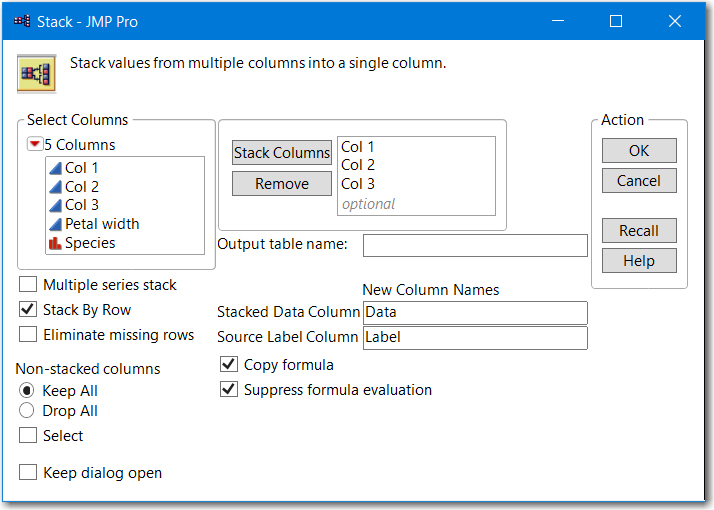Click the continuous icon beside Col 1

pyautogui.click(x=55, y=168)
